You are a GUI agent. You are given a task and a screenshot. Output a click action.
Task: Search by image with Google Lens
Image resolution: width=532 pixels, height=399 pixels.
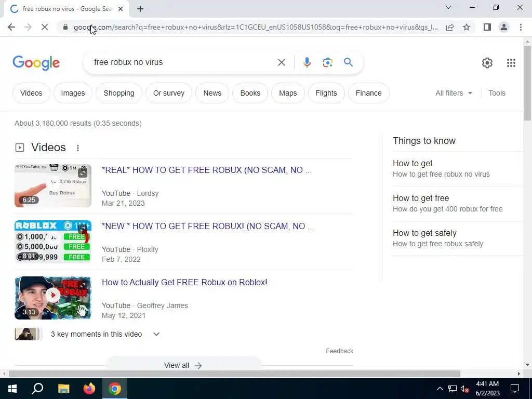click(x=327, y=62)
